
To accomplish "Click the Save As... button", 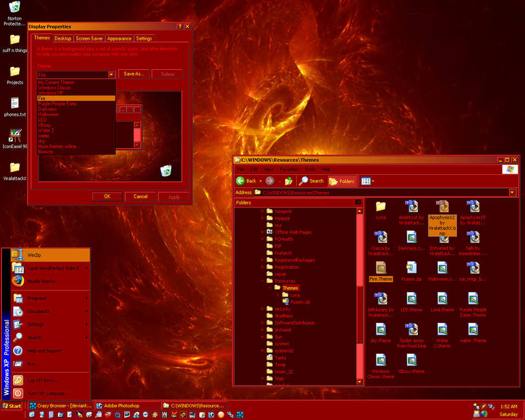I will (133, 74).
